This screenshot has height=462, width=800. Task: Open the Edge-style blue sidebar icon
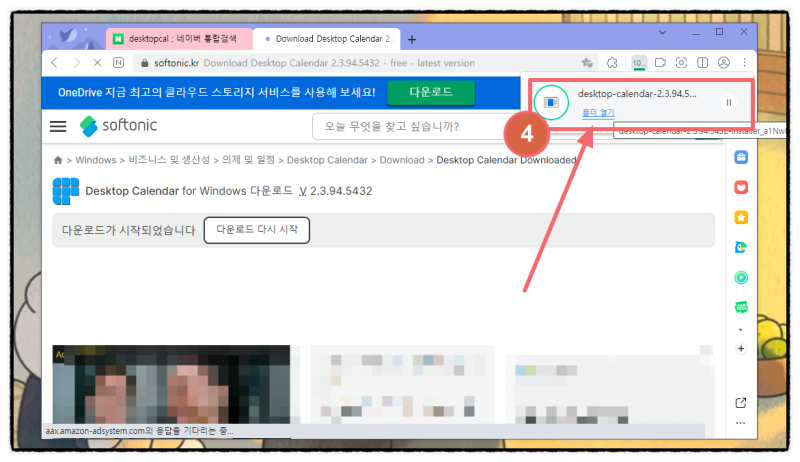pos(741,247)
